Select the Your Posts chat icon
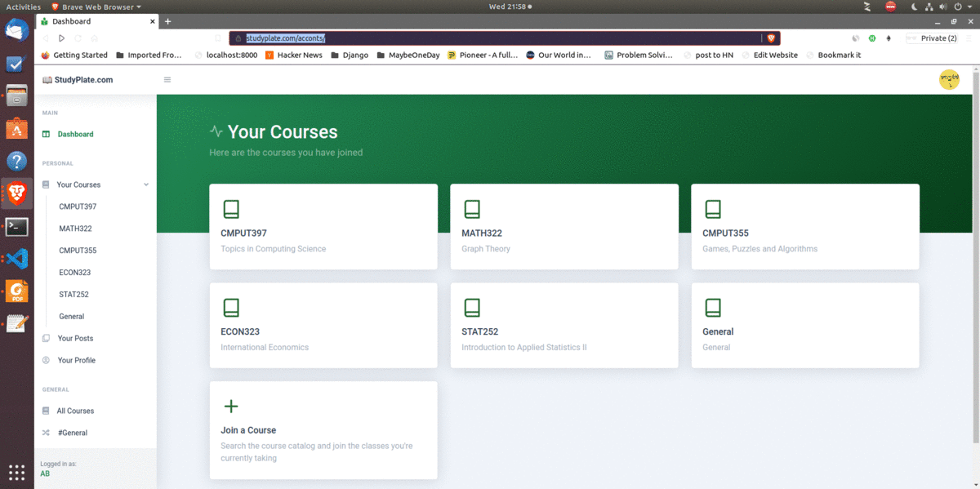 (x=46, y=338)
